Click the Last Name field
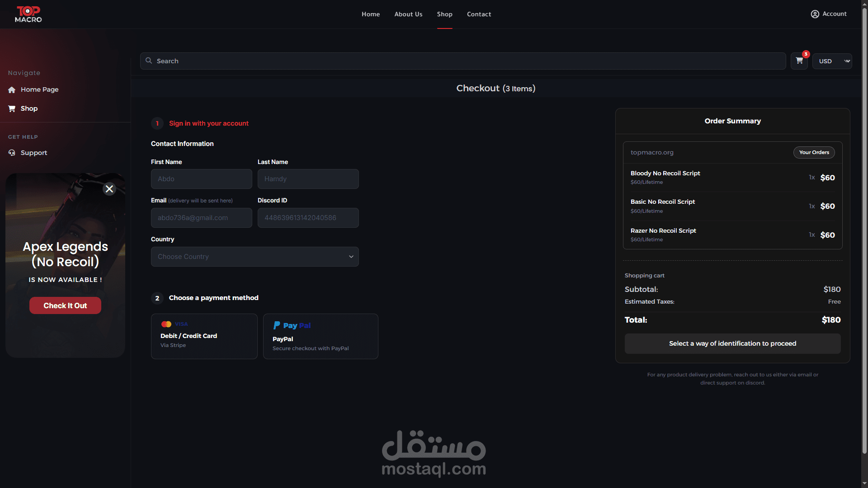The image size is (868, 488). click(308, 179)
